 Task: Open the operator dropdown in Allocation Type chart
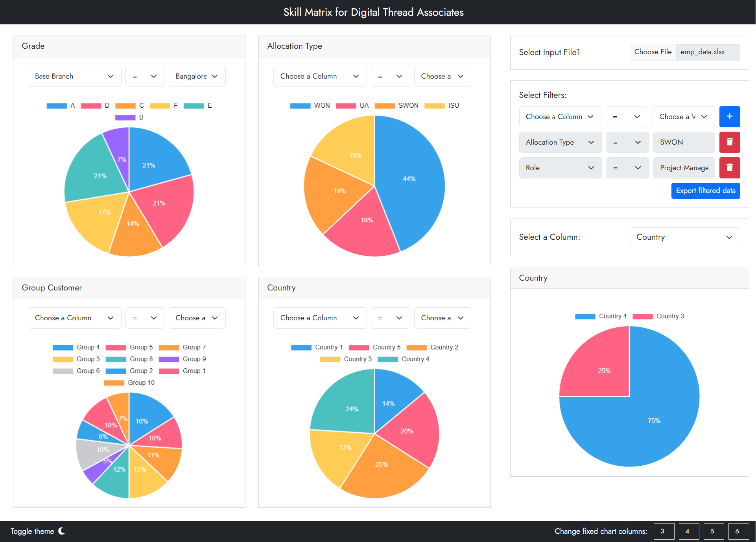coord(390,76)
